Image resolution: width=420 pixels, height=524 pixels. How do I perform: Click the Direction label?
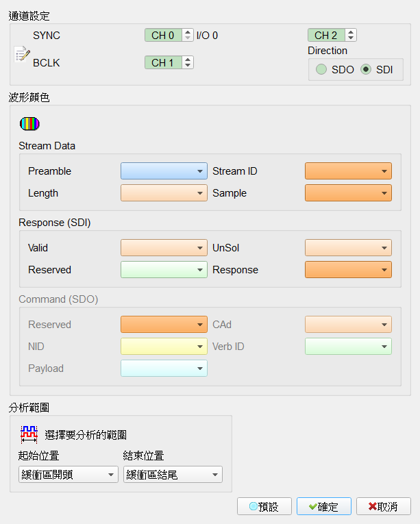click(x=328, y=51)
